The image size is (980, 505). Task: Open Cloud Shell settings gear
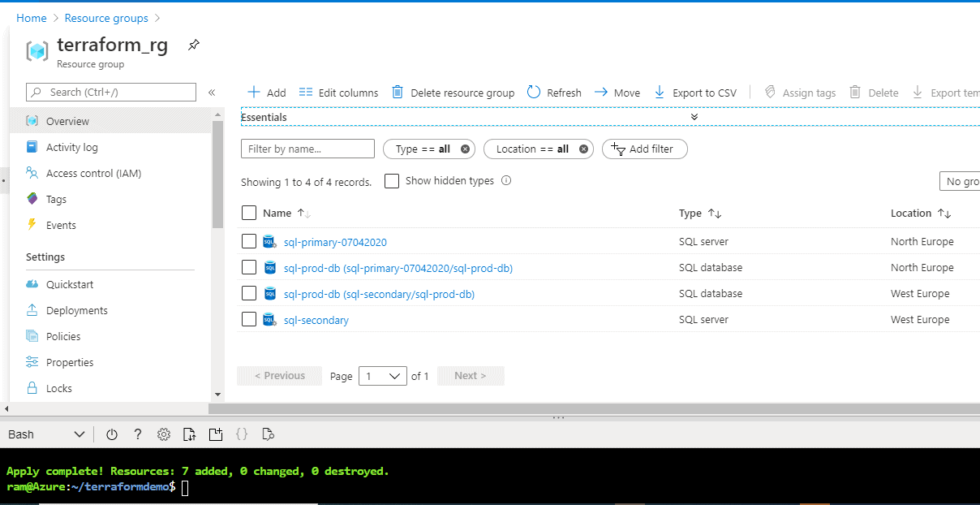(x=164, y=434)
